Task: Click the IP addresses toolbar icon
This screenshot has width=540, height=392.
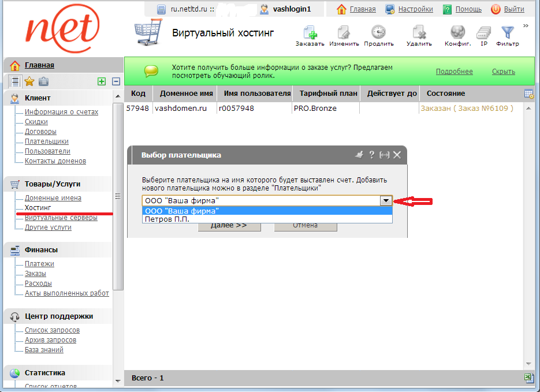Action: click(x=484, y=34)
